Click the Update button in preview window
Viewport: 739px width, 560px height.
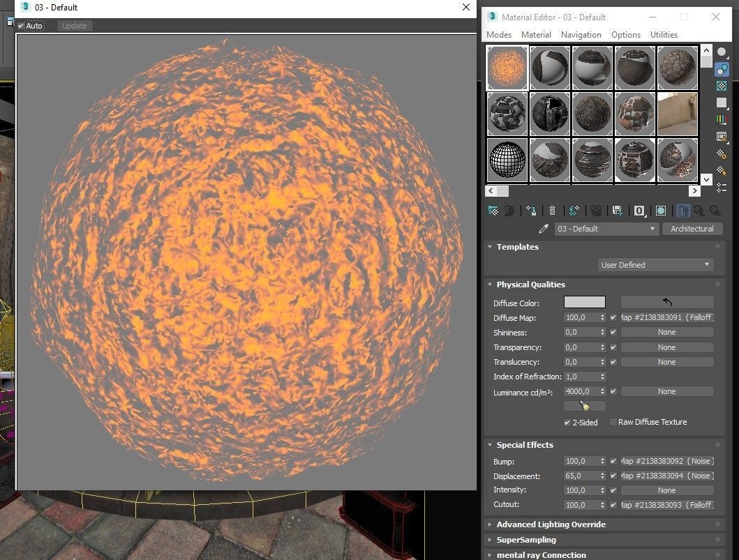point(75,26)
